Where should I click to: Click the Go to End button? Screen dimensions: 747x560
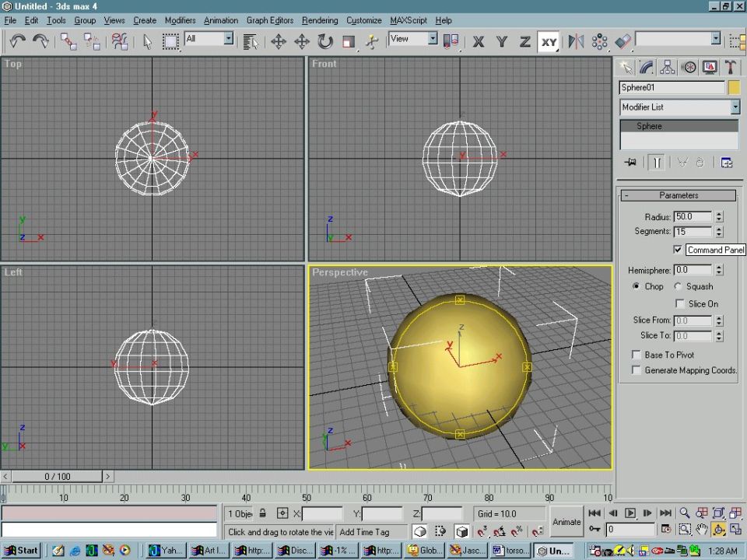pos(665,513)
